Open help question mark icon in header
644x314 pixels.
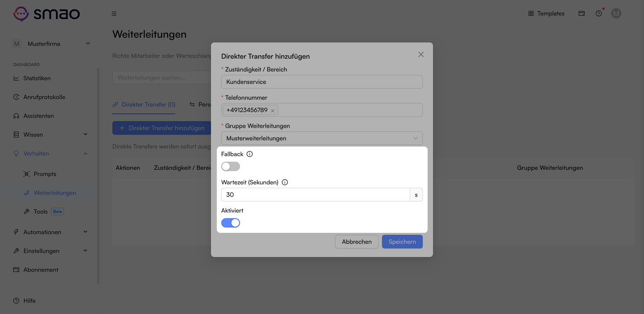[x=599, y=14]
